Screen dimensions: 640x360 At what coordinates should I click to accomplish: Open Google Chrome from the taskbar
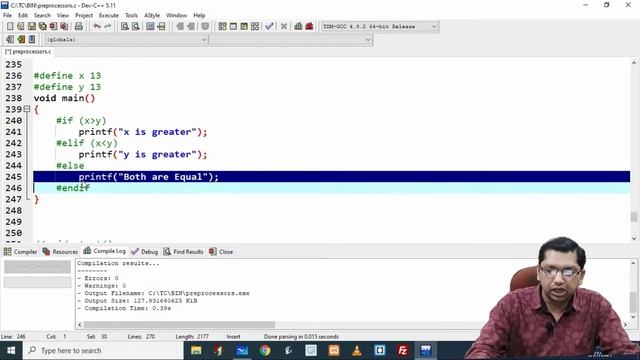point(265,350)
